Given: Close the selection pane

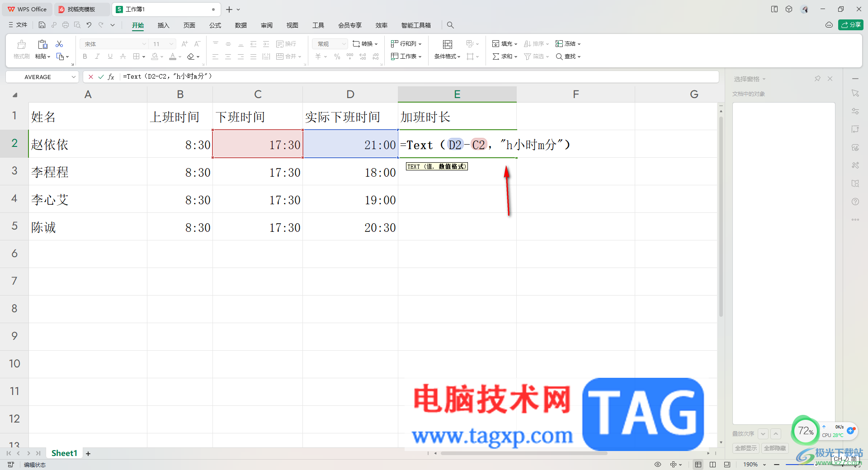Looking at the screenshot, I should tap(830, 79).
